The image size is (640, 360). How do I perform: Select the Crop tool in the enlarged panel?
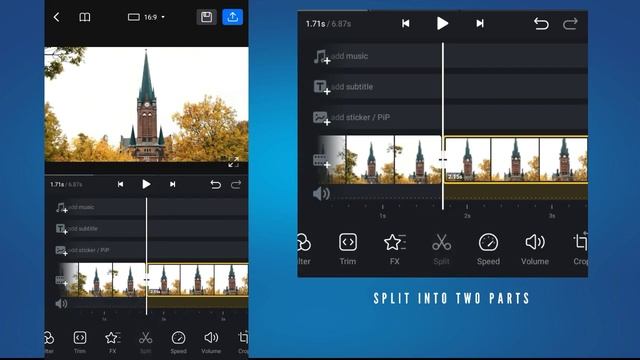pos(580,249)
